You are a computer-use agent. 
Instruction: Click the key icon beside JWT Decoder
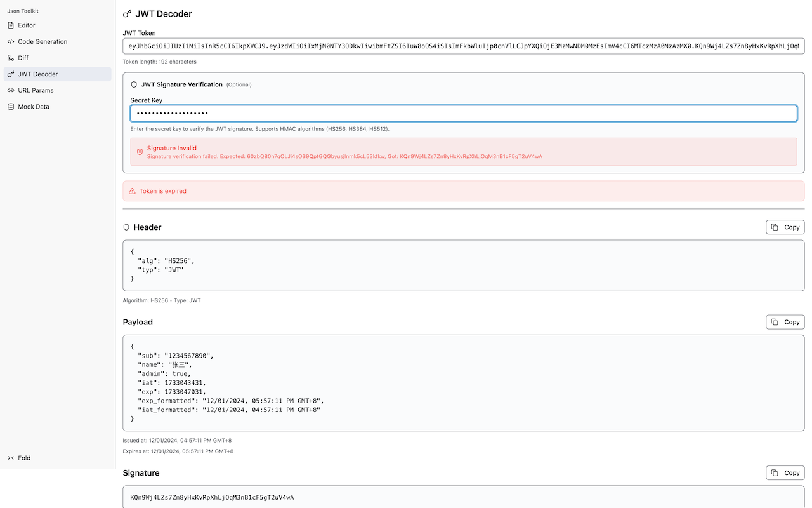(10, 74)
